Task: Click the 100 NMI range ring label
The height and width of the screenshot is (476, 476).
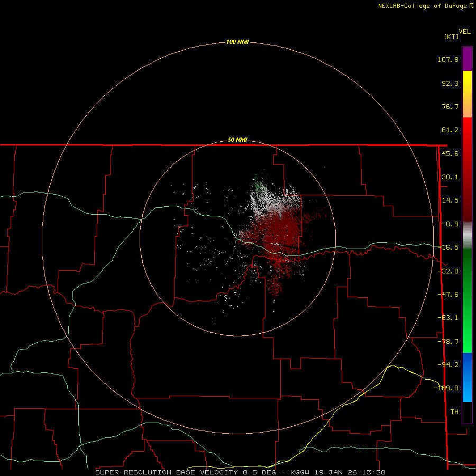Action: tap(237, 42)
